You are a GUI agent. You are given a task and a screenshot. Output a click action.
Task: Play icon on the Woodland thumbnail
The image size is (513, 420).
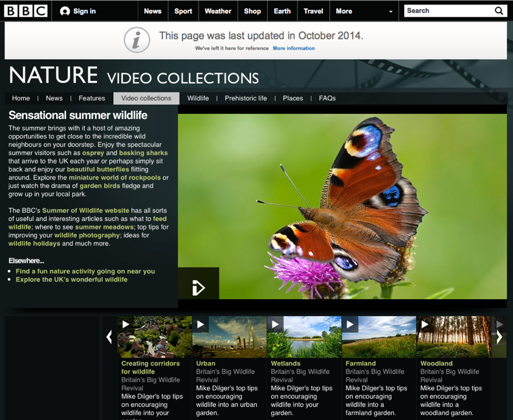point(424,324)
